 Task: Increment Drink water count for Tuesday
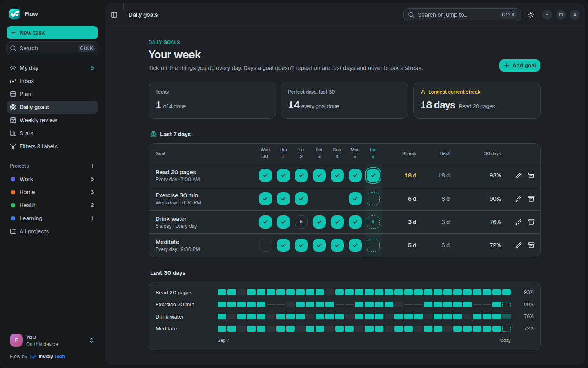click(x=373, y=222)
